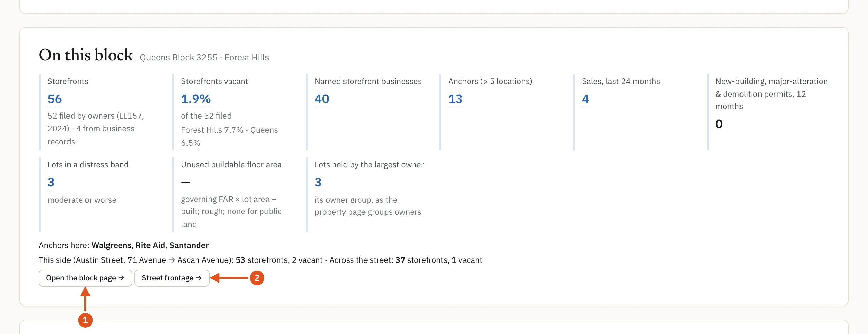Viewport: 868px width, 334px height.
Task: Click the dash under unused floor area
Action: pyautogui.click(x=186, y=182)
